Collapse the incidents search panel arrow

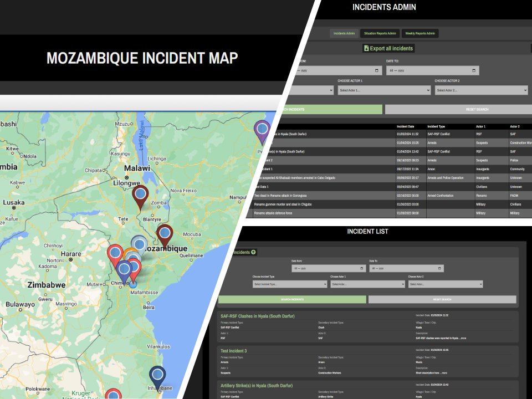point(254,252)
